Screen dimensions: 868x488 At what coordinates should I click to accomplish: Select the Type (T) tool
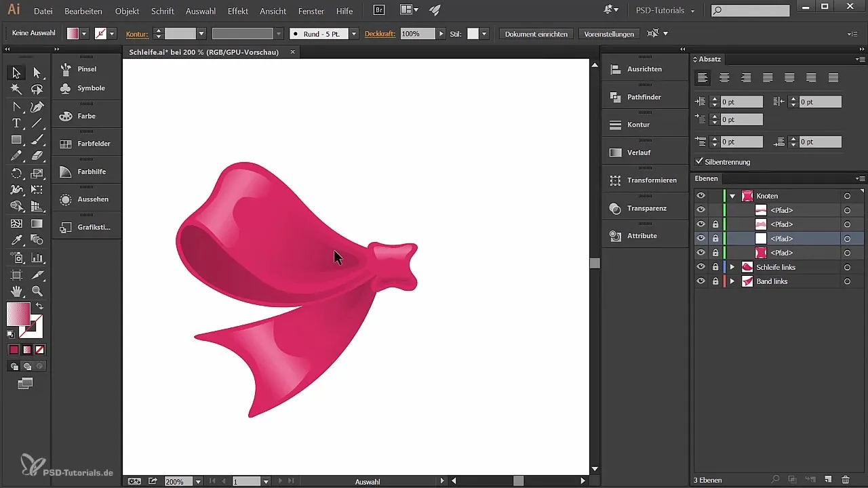coord(16,123)
